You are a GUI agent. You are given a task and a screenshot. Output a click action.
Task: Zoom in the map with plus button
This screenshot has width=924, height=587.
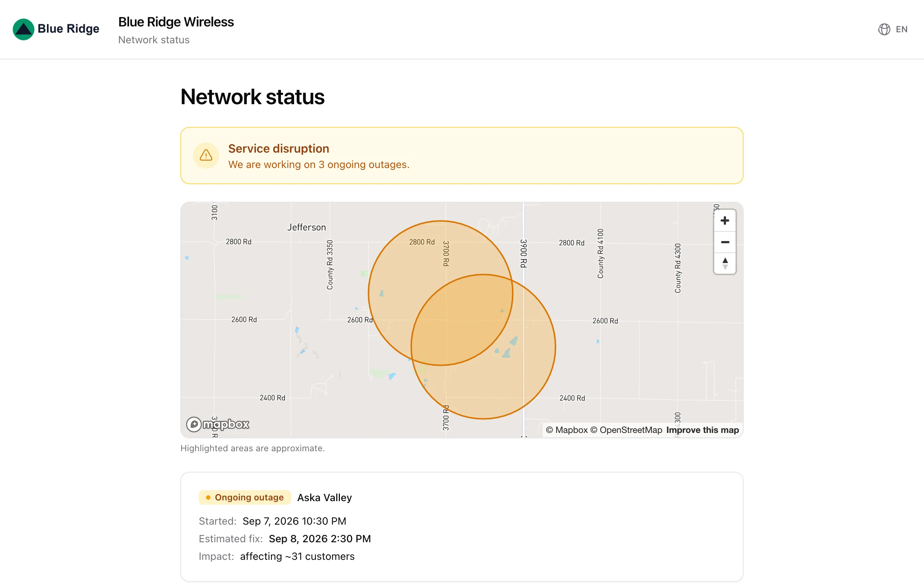point(725,220)
